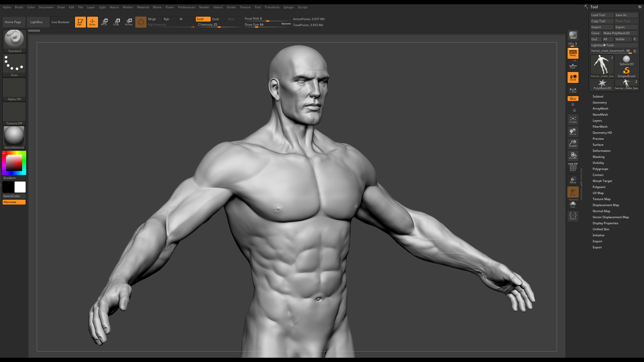Open the Alpha Off selector

coord(14,90)
